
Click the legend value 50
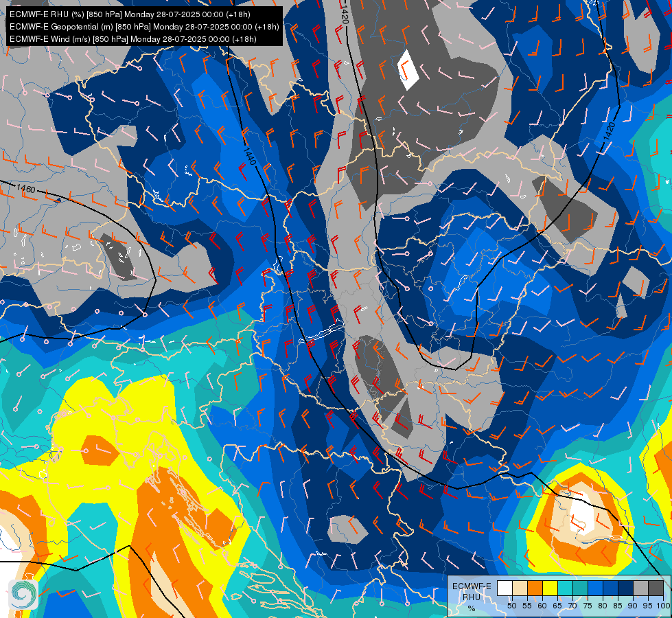click(512, 606)
